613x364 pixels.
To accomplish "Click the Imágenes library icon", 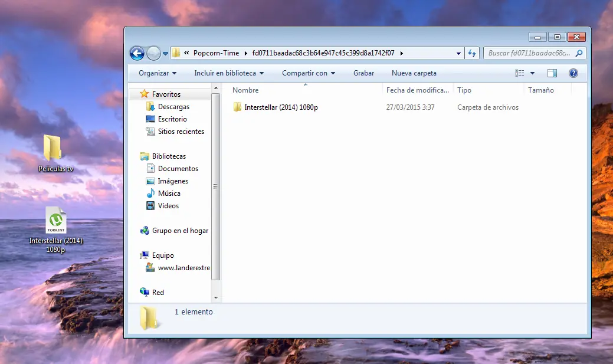I will (x=150, y=181).
